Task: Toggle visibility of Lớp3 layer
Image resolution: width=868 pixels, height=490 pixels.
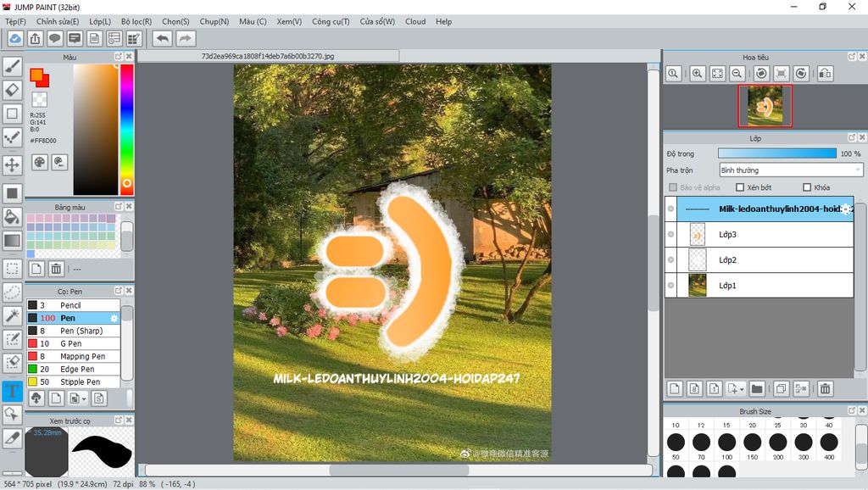Action: 671,234
